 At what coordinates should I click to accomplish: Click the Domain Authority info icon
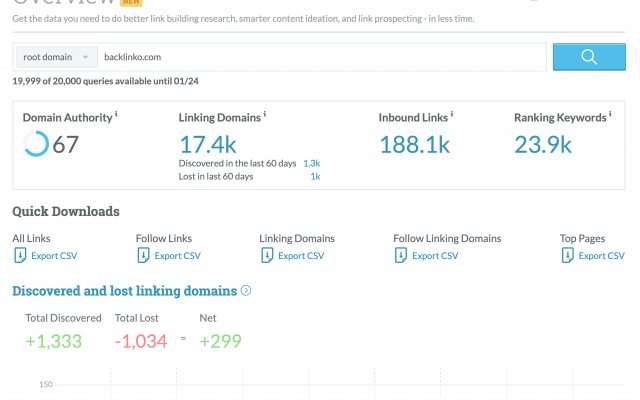point(116,114)
